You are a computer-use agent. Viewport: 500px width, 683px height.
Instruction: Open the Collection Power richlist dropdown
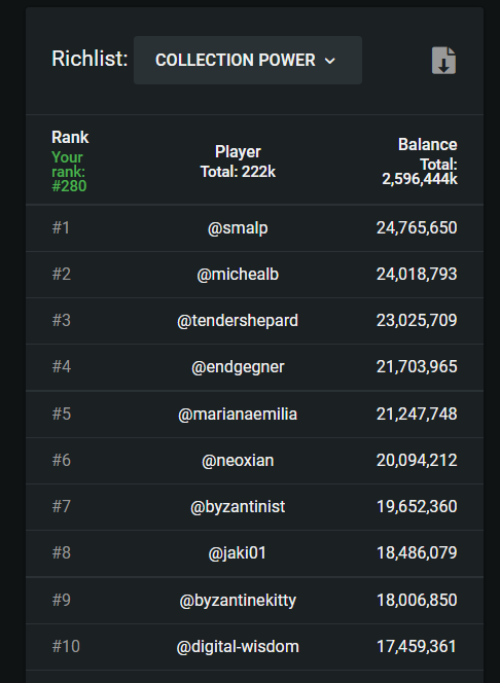(247, 60)
